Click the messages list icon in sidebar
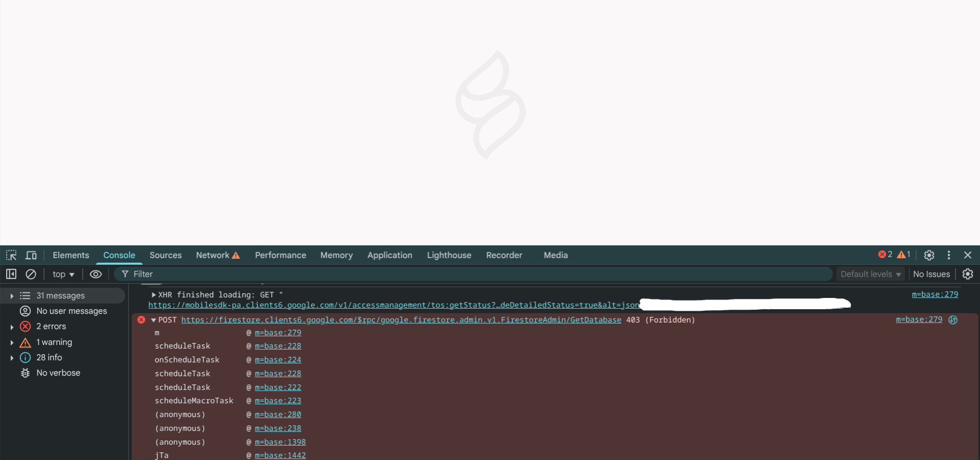 point(25,295)
